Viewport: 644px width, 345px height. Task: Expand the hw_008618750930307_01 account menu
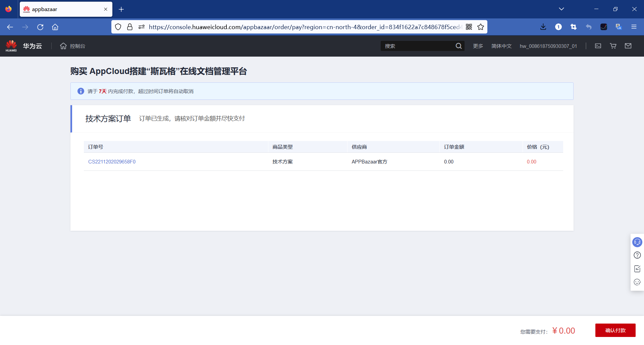tap(548, 46)
